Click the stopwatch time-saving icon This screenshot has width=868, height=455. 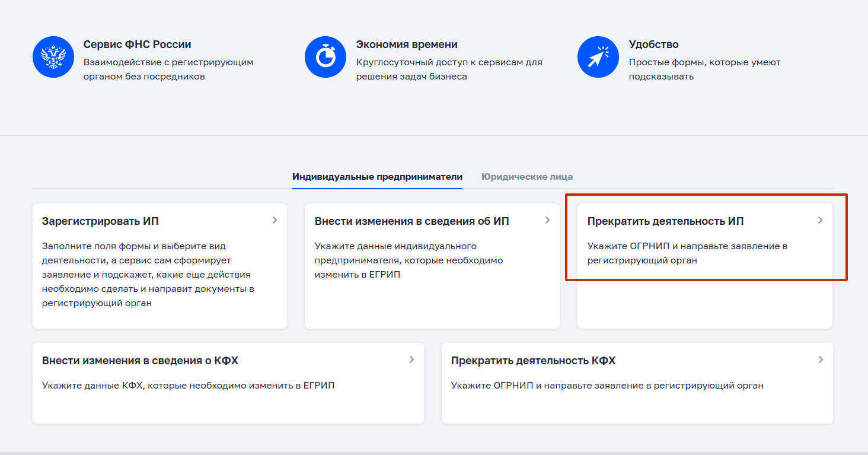pyautogui.click(x=325, y=57)
